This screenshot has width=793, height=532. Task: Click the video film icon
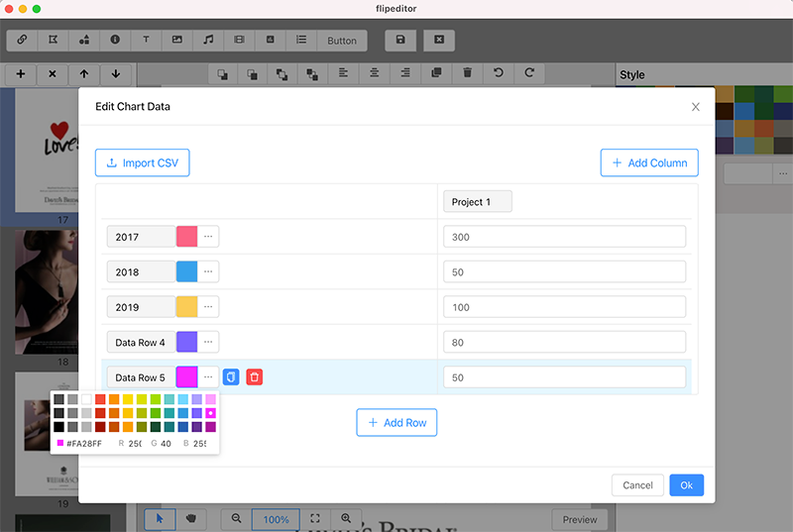[x=239, y=40]
